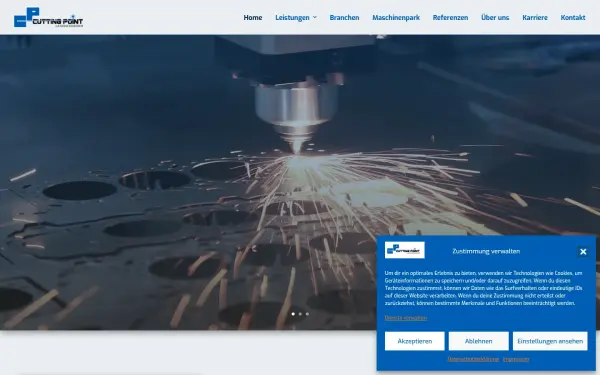This screenshot has height=375, width=600.
Task: Open the Home menu item
Action: [253, 18]
